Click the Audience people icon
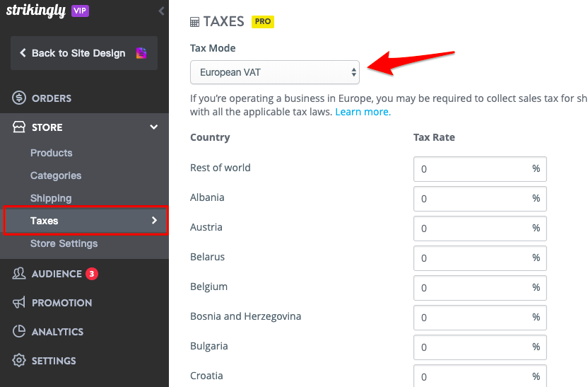The height and width of the screenshot is (387, 588). pyautogui.click(x=19, y=274)
